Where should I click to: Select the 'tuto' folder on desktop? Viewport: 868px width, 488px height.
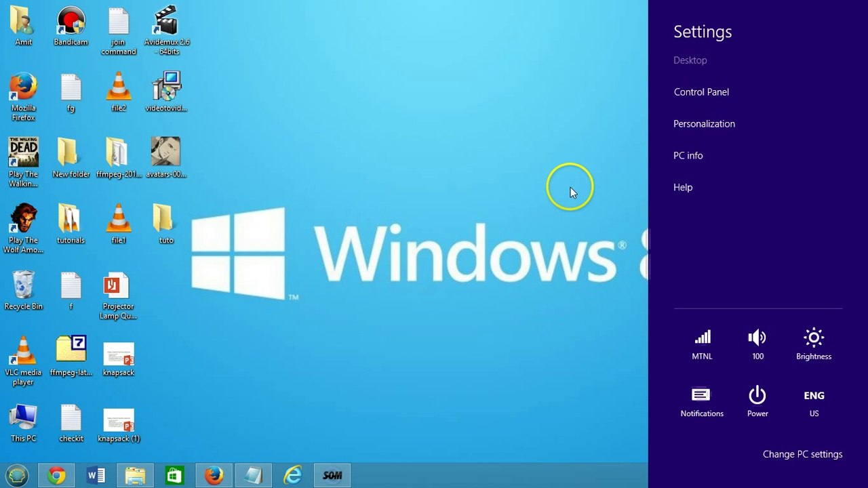pos(166,224)
